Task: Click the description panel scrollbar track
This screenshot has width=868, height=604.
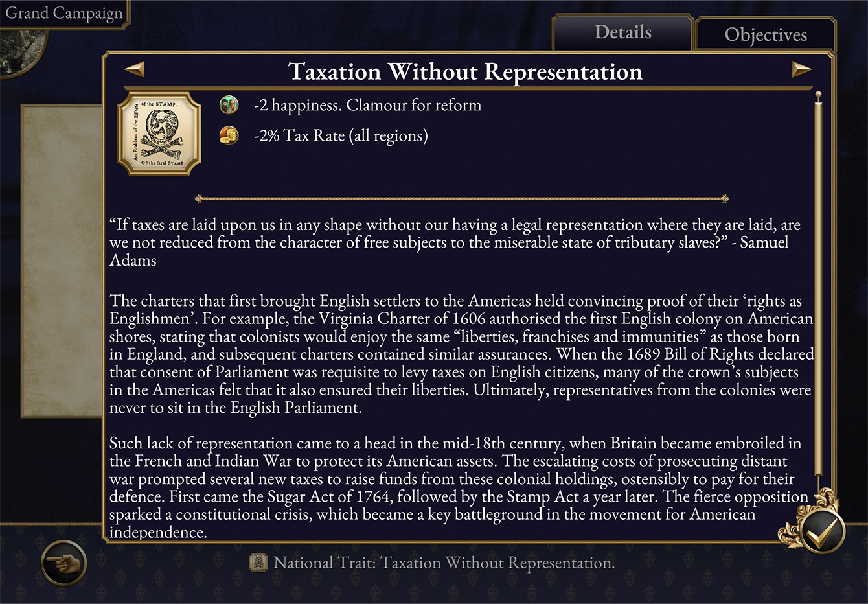Action: coord(818,292)
